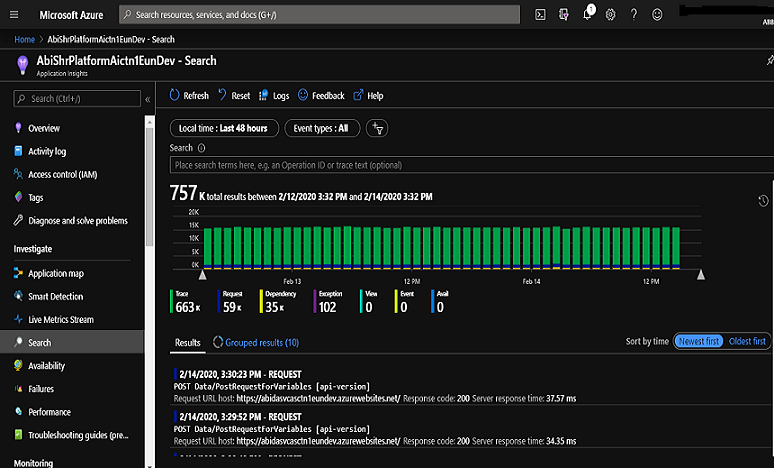The height and width of the screenshot is (468, 774).
Task: Select Oldest first sort option
Action: pyautogui.click(x=747, y=341)
